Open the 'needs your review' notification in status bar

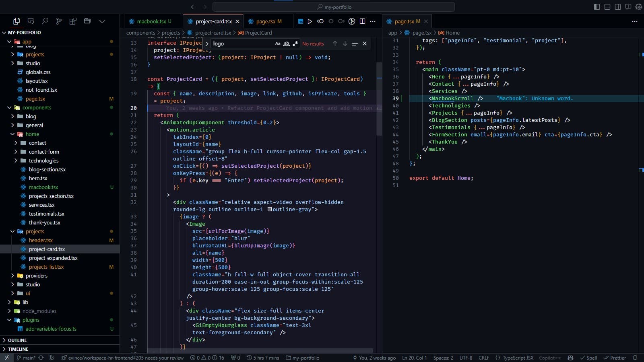tap(123, 358)
